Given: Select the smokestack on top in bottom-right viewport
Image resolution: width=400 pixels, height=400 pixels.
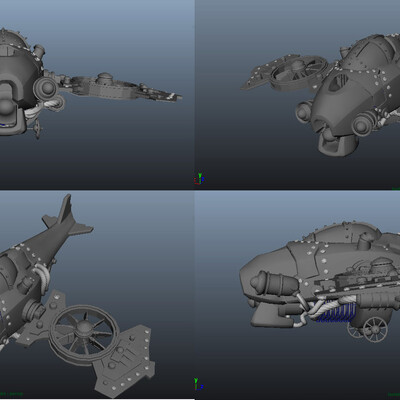Looking at the screenshot, I should tap(363, 241).
